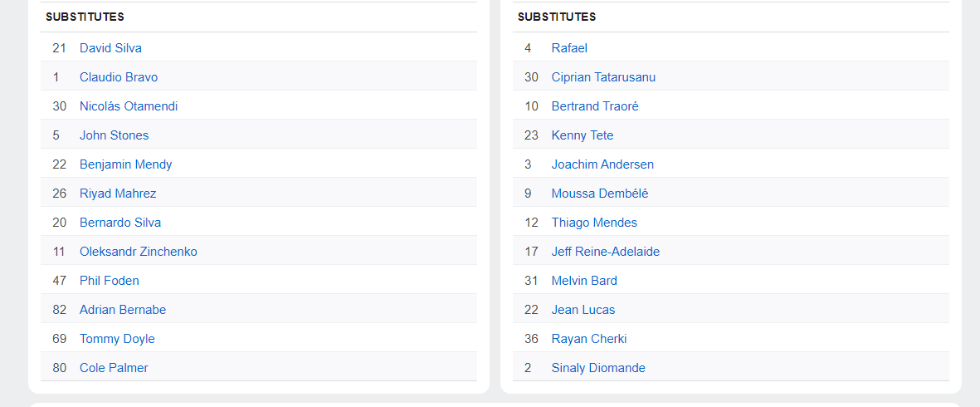Viewport: 980px width, 407px height.
Task: Open Jeff Reine-Adelaide's profile
Action: tap(606, 252)
